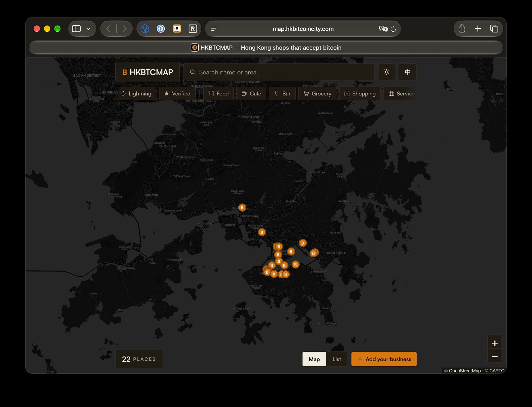Open the blue cube extension
This screenshot has width=532, height=407.
click(145, 29)
